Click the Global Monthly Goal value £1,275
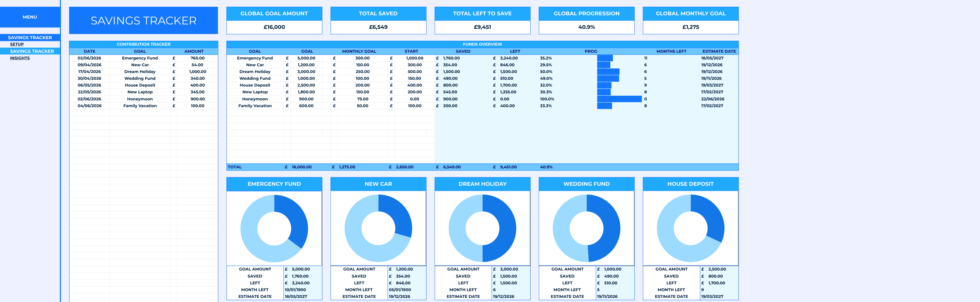 point(690,27)
